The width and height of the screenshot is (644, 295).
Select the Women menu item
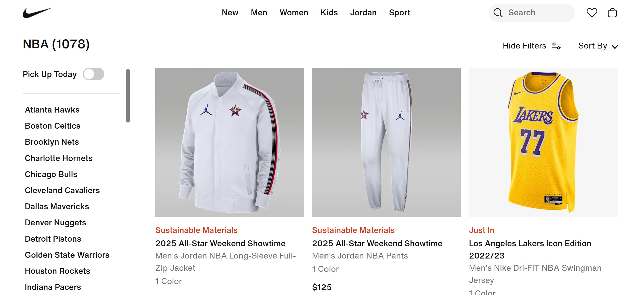click(294, 13)
